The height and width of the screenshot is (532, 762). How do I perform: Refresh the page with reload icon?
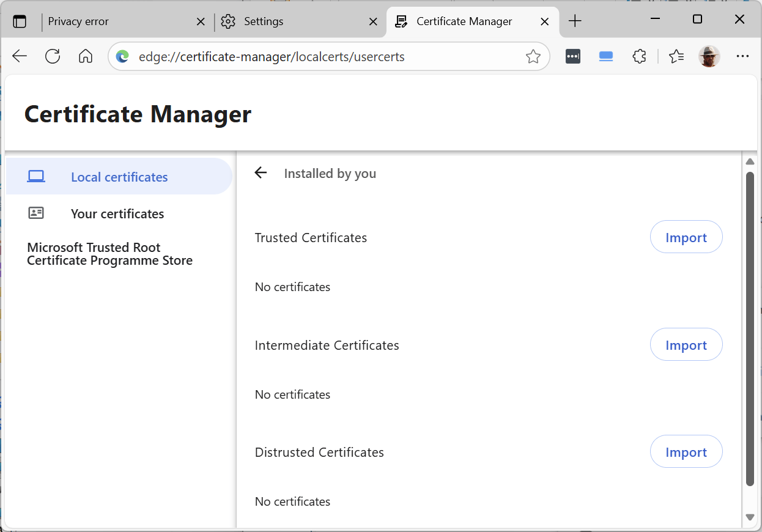point(53,57)
